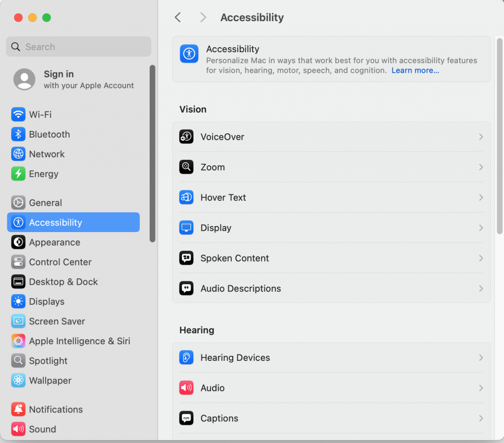
Task: Choose Apple Intelligence & Siri in sidebar
Action: coord(79,341)
